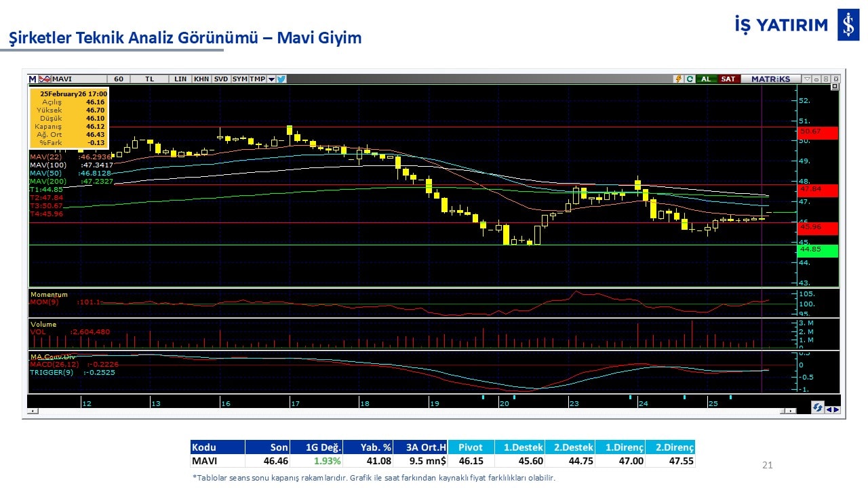Viewport: 868px width, 488px height.
Task: Select the TMP toolbar item
Action: (x=257, y=79)
